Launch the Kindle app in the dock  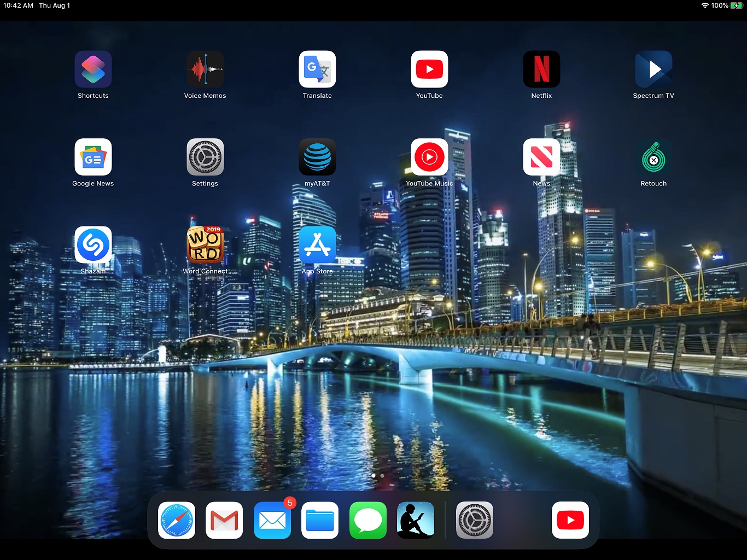(416, 520)
